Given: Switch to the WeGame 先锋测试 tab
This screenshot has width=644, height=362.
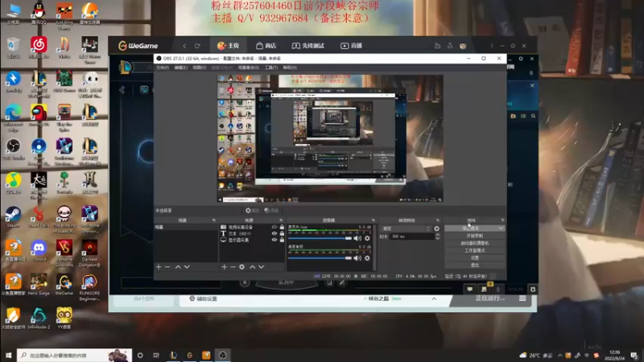Looking at the screenshot, I should (x=308, y=46).
